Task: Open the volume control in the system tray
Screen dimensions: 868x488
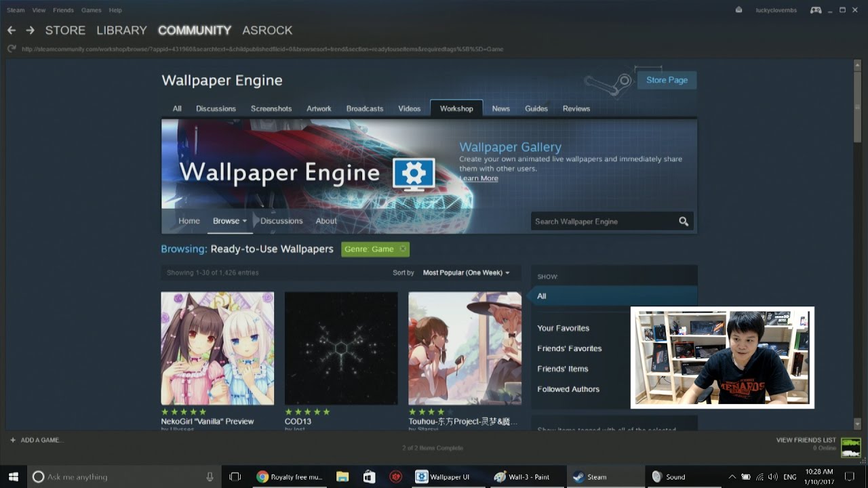Action: pyautogui.click(x=773, y=476)
